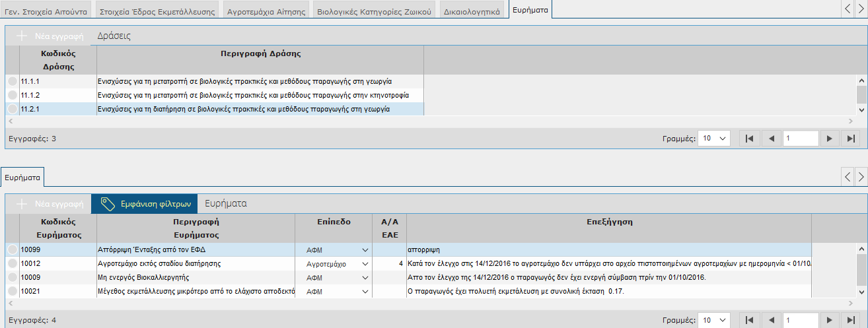Go to last page in Δράσεις grid

point(851,139)
